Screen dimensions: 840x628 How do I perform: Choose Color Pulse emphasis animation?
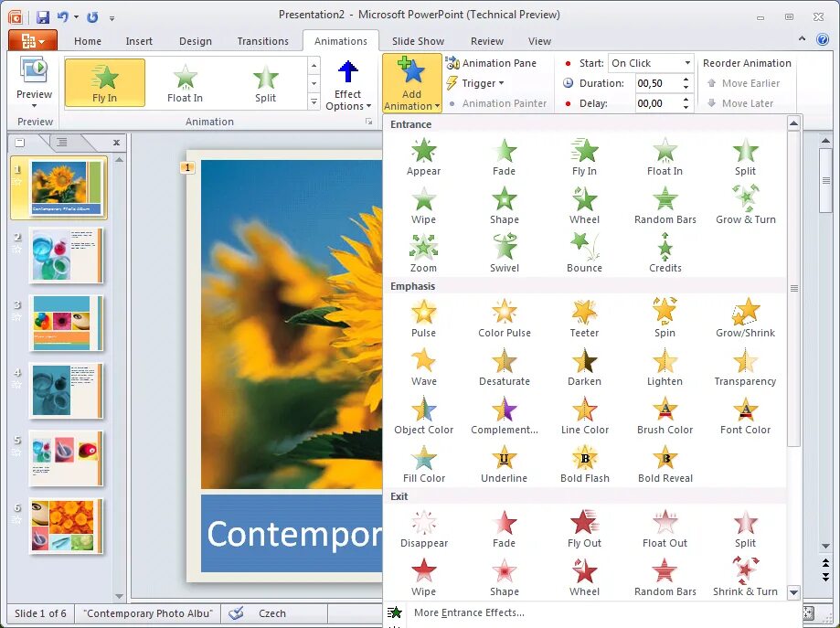[x=505, y=319]
